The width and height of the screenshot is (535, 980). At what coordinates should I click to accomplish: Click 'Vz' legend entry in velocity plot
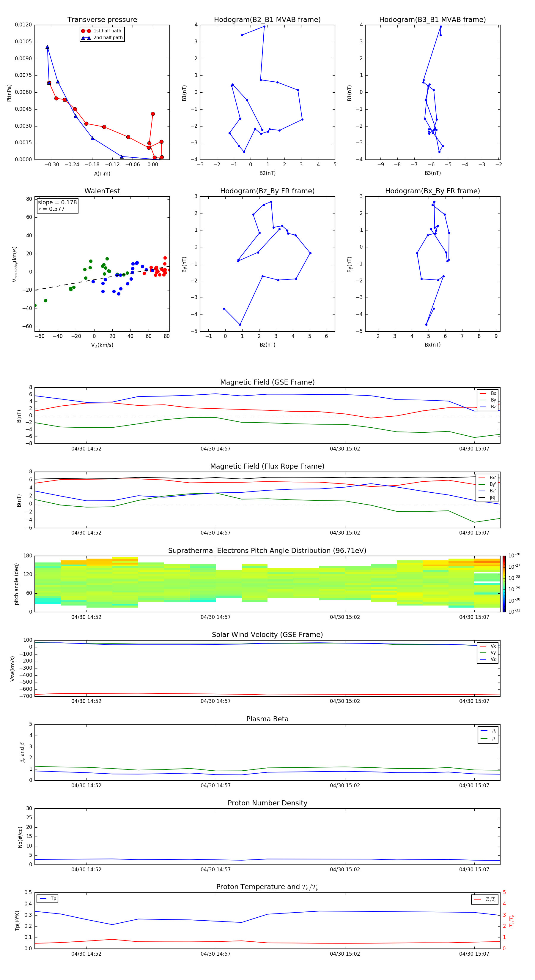(x=488, y=659)
